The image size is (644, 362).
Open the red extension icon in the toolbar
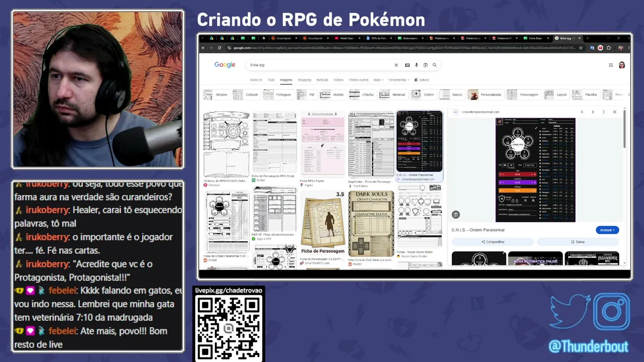[x=600, y=48]
